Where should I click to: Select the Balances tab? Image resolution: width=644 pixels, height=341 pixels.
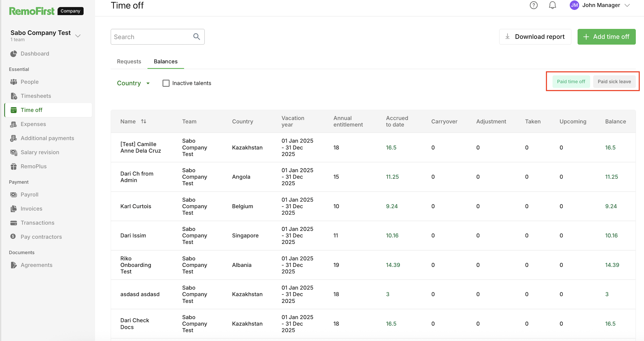pyautogui.click(x=165, y=61)
